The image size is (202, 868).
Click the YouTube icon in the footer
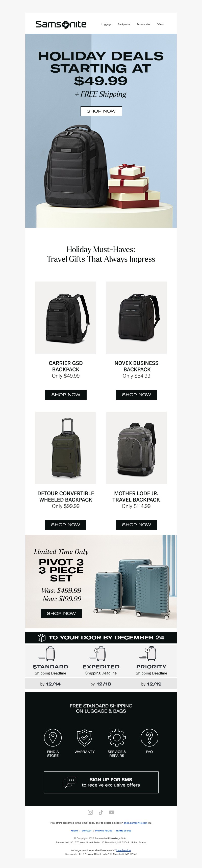tap(111, 812)
